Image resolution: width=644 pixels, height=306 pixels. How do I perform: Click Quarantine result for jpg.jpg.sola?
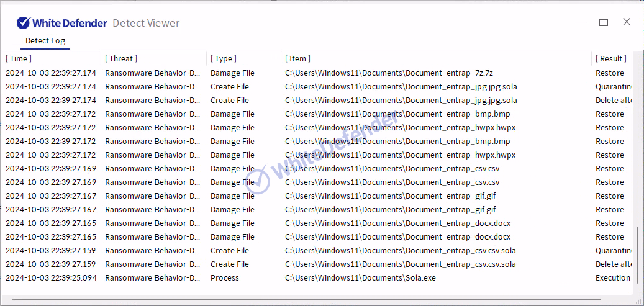[x=614, y=87]
